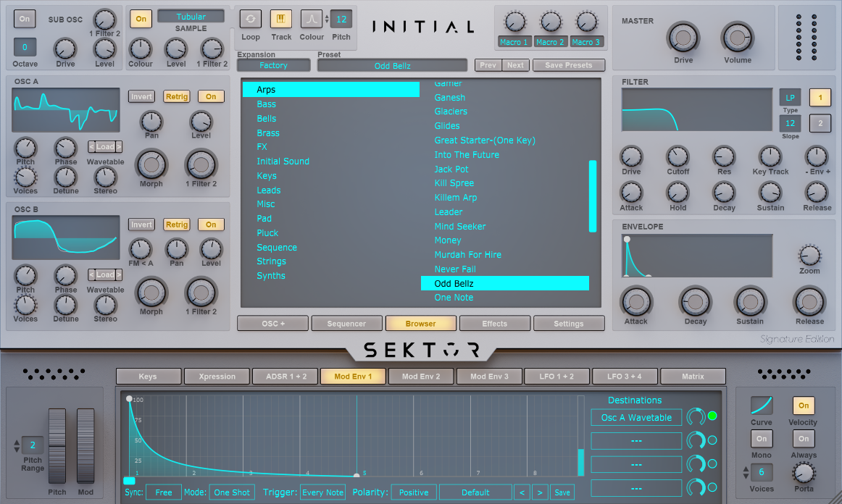Select filter 1 button
Image resolution: width=842 pixels, height=504 pixels.
820,98
